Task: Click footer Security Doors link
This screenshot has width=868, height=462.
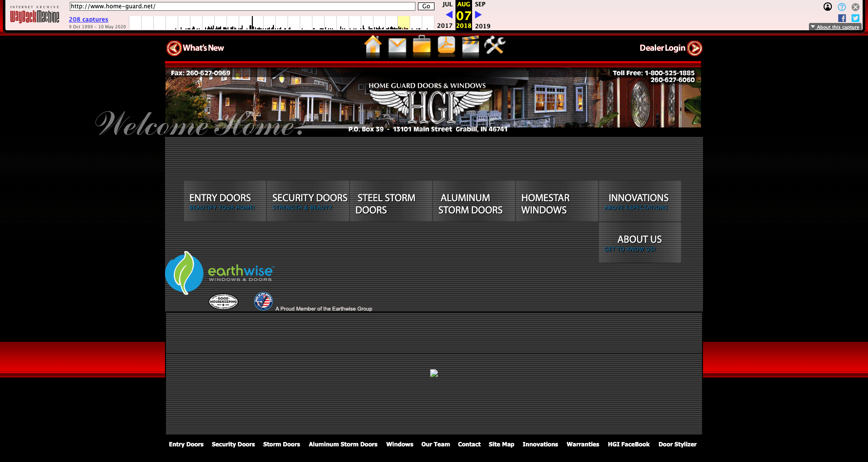Action: click(x=233, y=444)
